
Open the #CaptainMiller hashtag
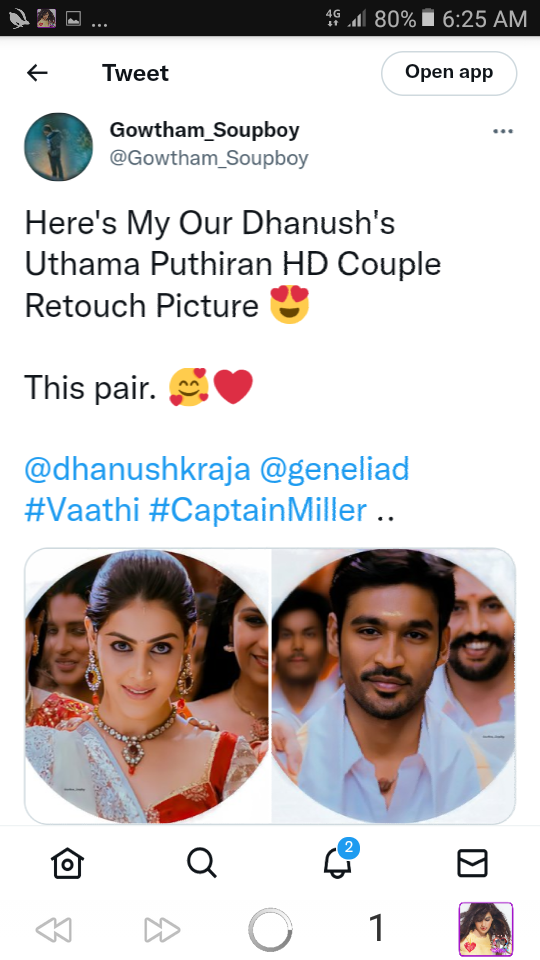(x=258, y=510)
